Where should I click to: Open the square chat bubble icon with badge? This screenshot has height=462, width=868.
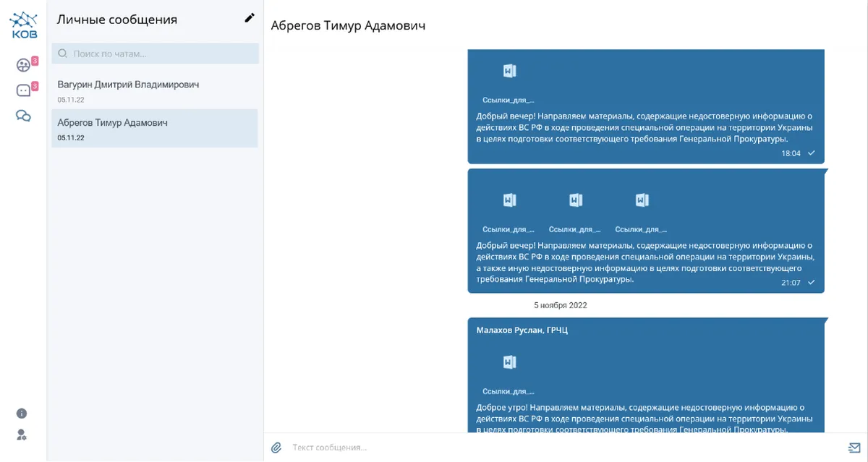coord(23,90)
